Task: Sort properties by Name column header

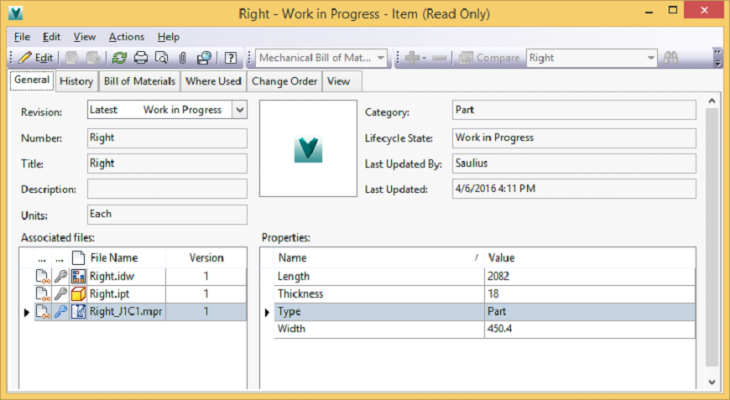Action: coord(379,258)
